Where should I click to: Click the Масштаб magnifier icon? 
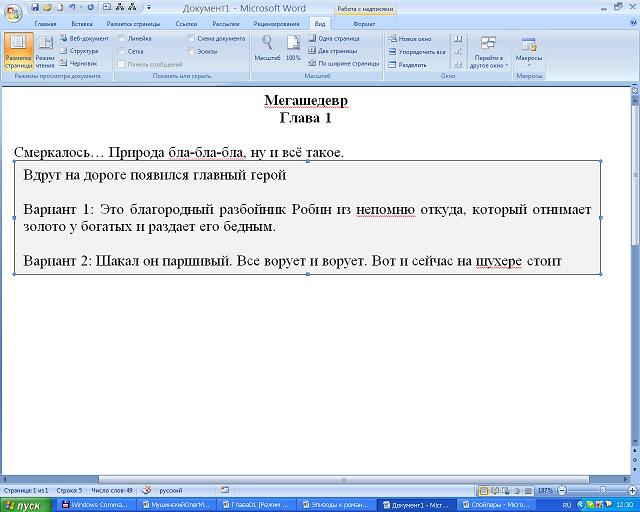point(267,46)
